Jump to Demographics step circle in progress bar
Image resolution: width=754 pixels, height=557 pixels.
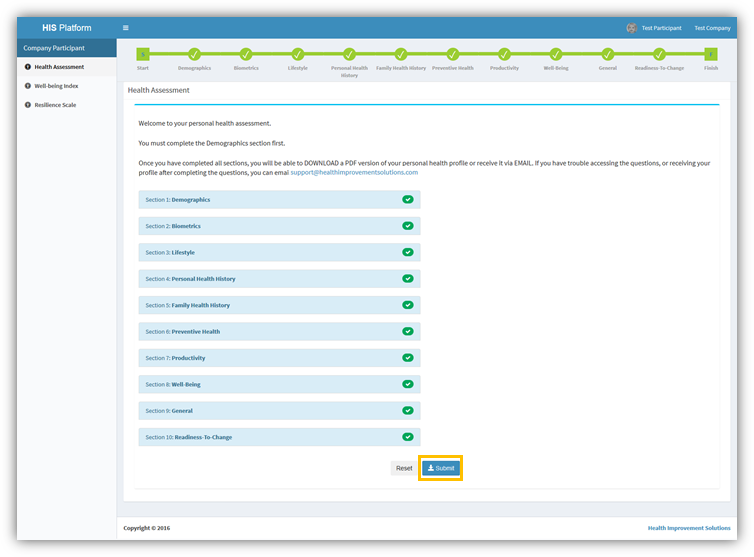coord(194,54)
